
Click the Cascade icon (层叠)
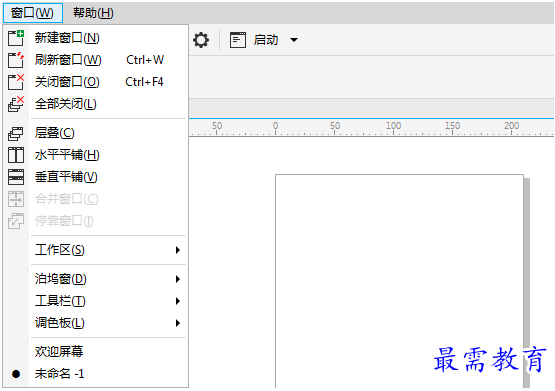pyautogui.click(x=16, y=133)
